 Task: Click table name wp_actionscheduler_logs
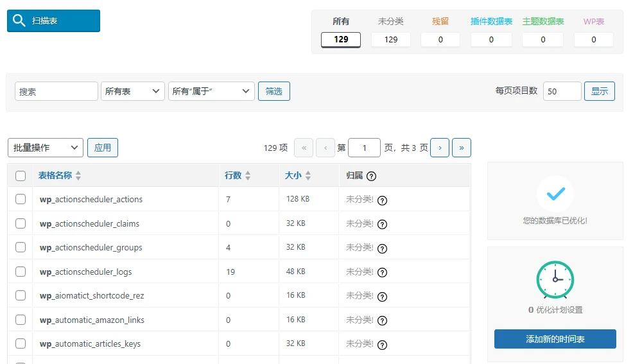[x=85, y=272]
